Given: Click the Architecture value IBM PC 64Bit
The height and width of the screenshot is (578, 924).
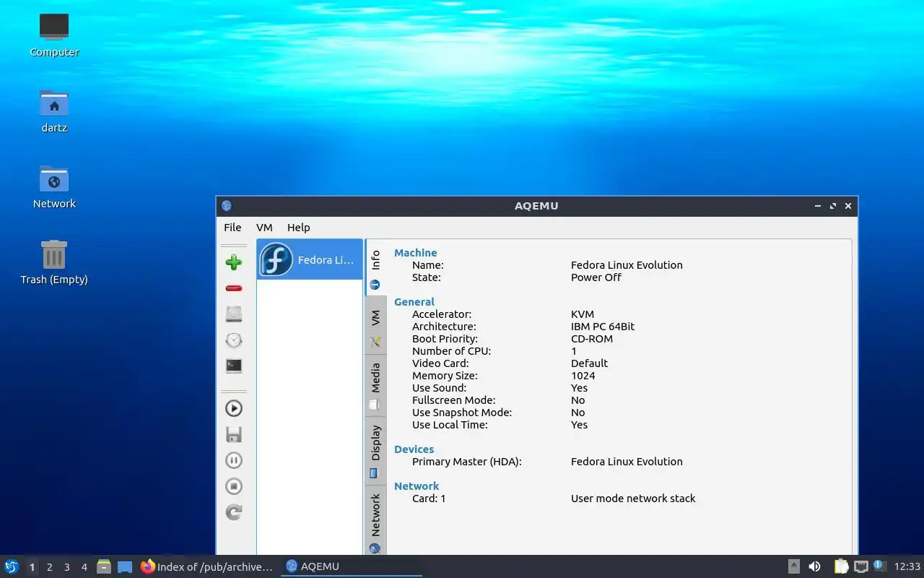Looking at the screenshot, I should 603,327.
